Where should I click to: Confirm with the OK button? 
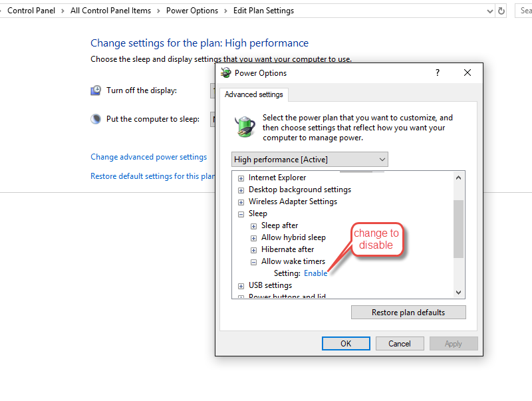pyautogui.click(x=346, y=344)
